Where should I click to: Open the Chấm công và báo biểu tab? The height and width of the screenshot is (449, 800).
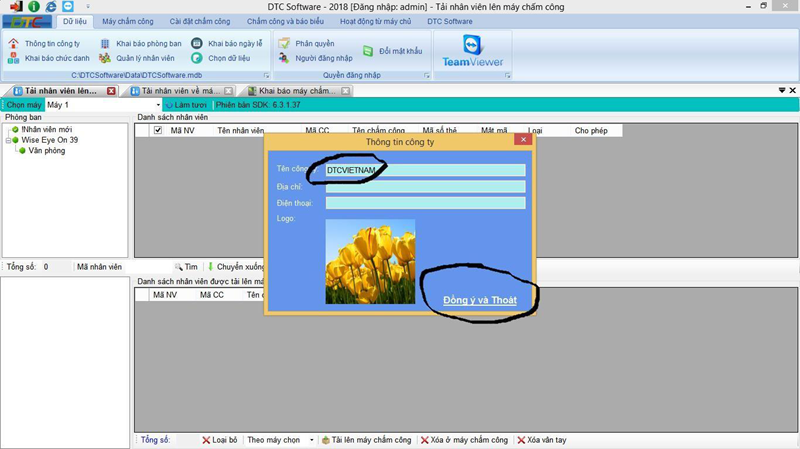tap(284, 21)
